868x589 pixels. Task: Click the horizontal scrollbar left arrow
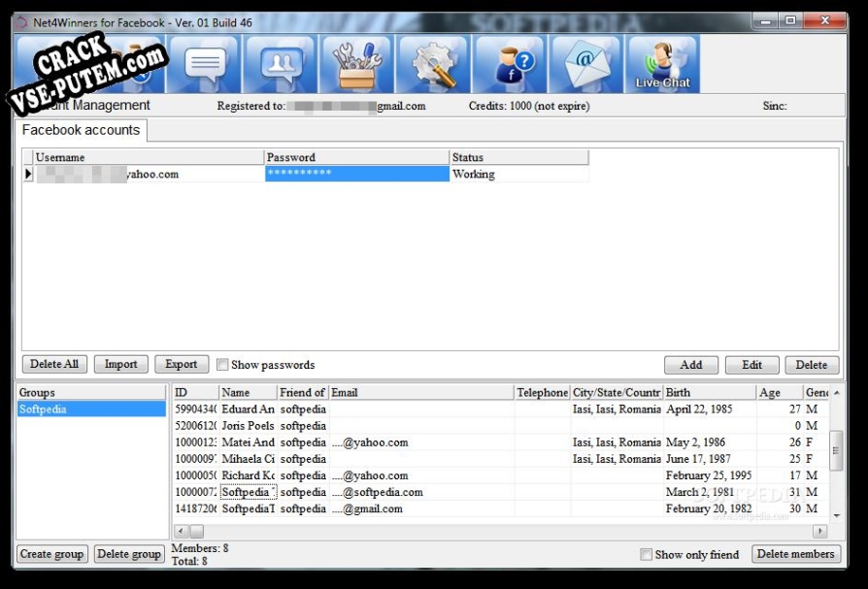point(181,532)
